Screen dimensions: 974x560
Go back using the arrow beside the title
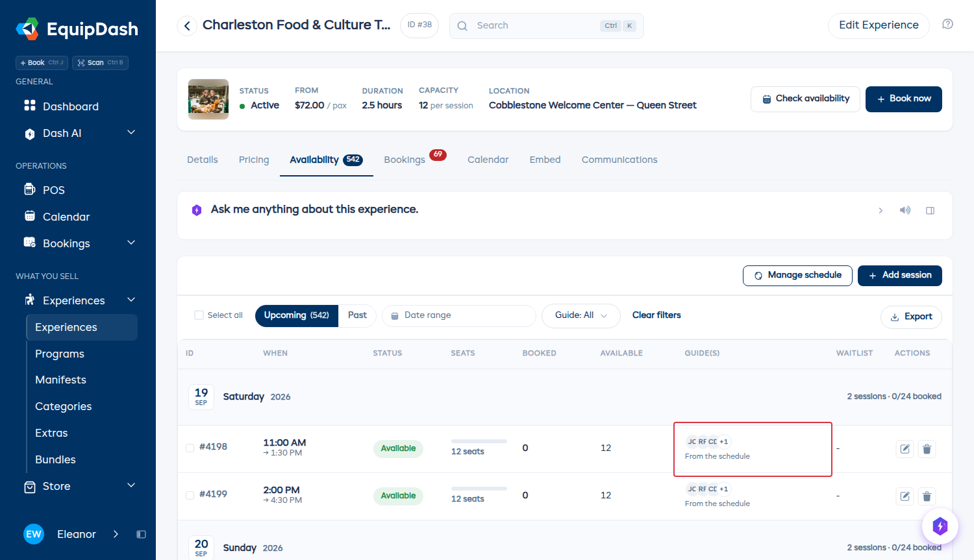click(187, 26)
